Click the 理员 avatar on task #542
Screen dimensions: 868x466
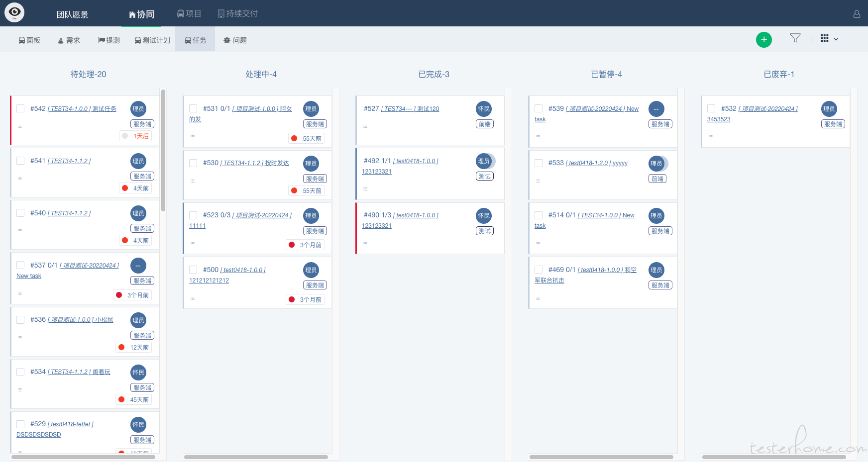(x=138, y=109)
